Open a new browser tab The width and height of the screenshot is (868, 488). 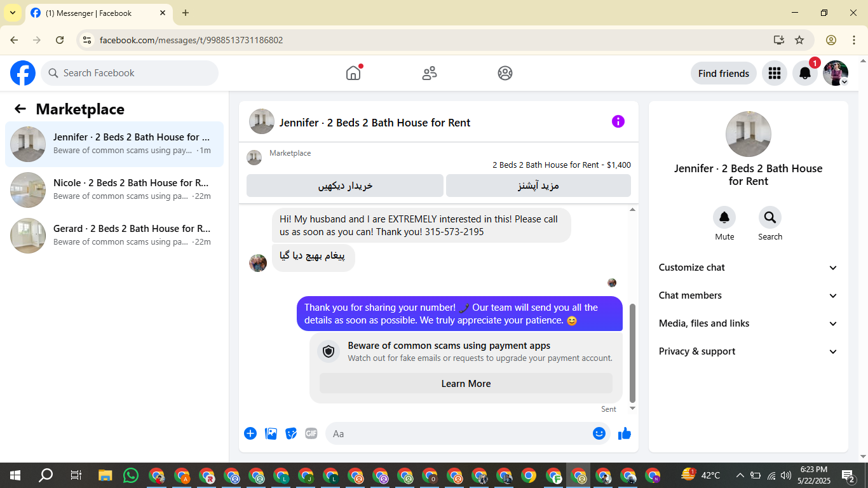[186, 13]
